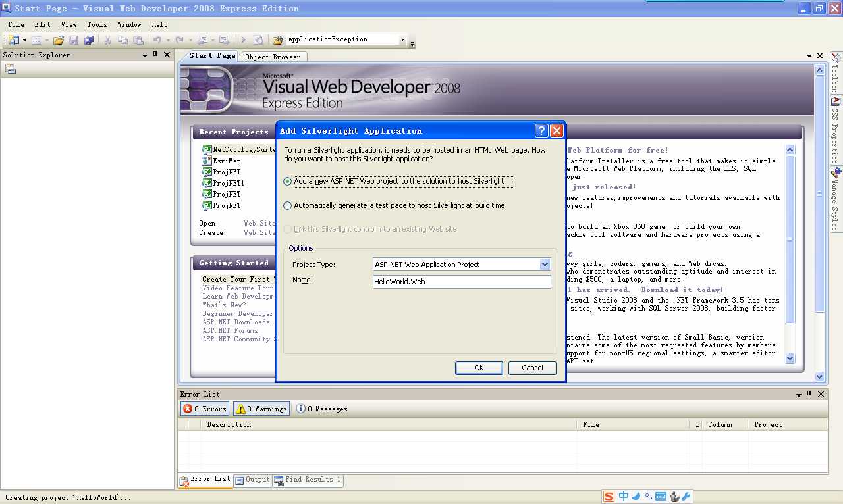Open the ApplicationException find combo dropdown
Screen dimensions: 843x504
point(402,40)
